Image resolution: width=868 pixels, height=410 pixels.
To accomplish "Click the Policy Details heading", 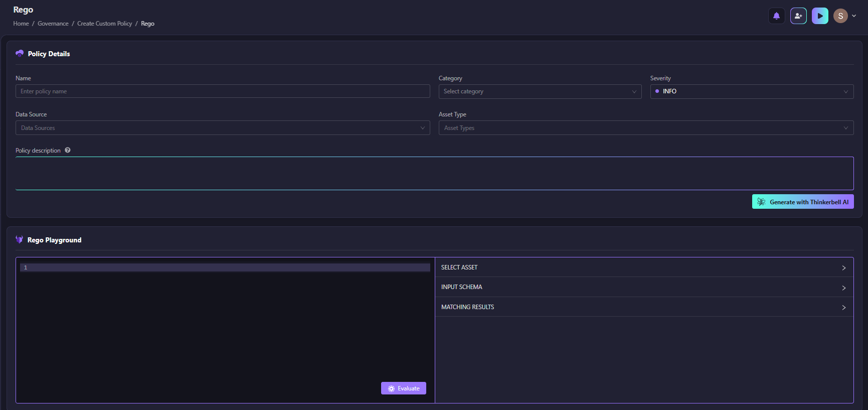I will click(x=49, y=54).
